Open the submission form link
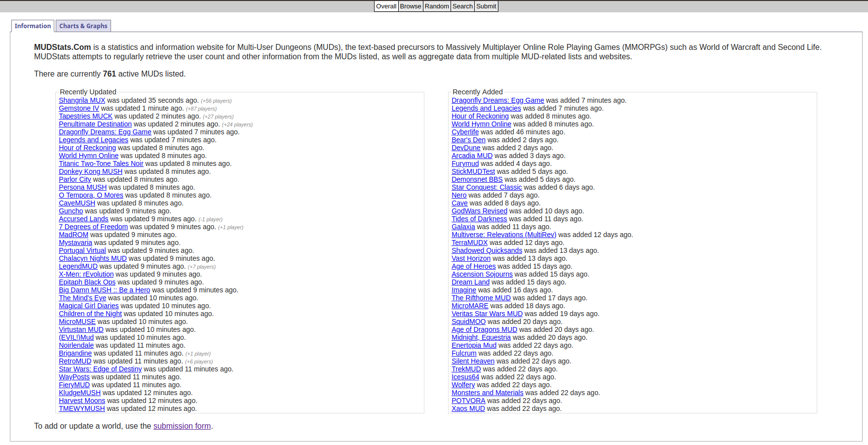 [182, 426]
